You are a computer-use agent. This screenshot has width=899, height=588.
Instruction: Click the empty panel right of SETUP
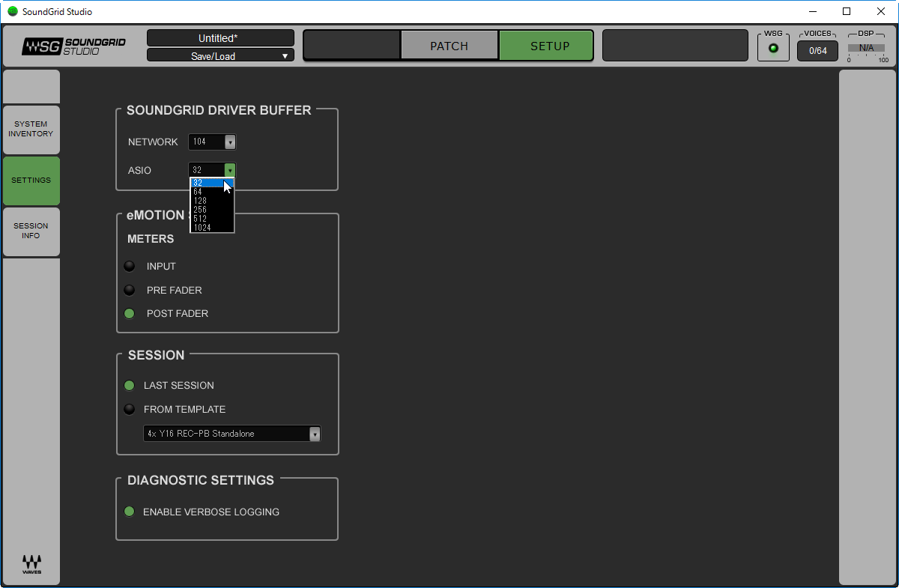click(676, 46)
